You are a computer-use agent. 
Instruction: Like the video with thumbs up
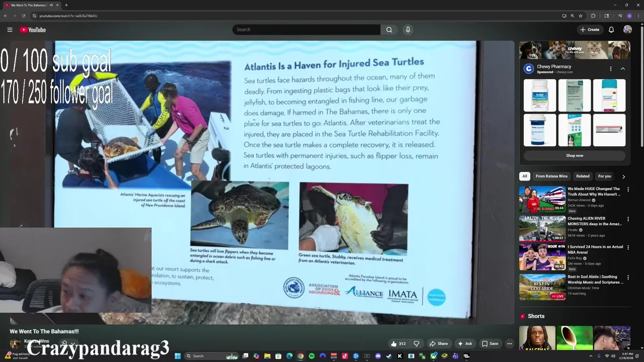(398, 344)
